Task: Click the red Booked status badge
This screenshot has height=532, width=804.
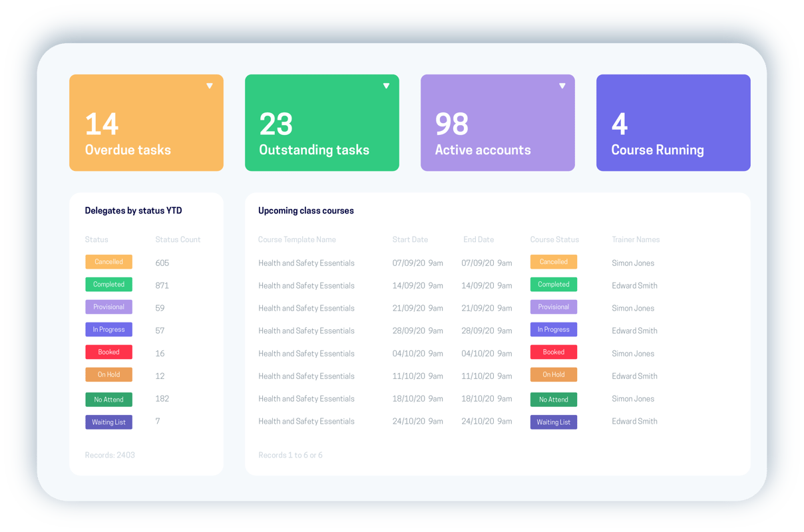Action: click(108, 352)
